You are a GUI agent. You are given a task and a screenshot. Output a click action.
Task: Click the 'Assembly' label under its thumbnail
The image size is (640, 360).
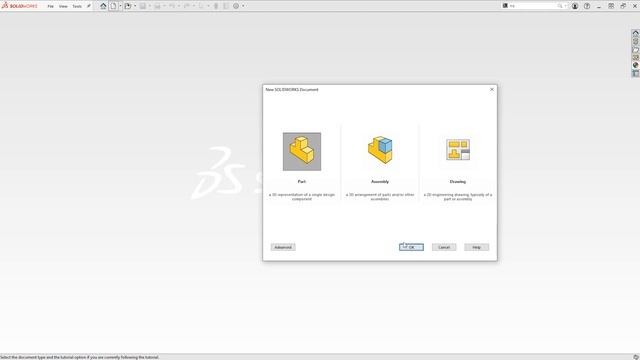click(x=380, y=182)
